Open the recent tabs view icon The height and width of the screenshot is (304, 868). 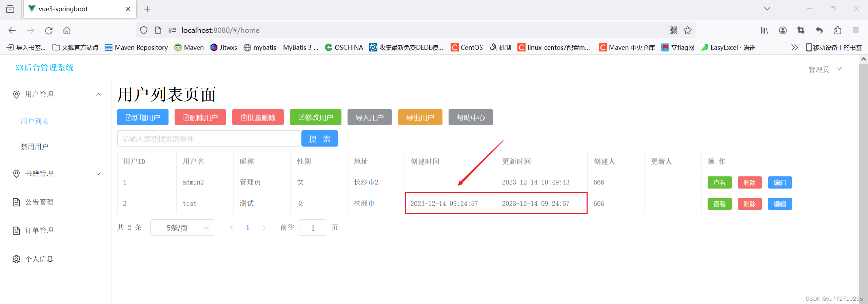pyautogui.click(x=10, y=9)
